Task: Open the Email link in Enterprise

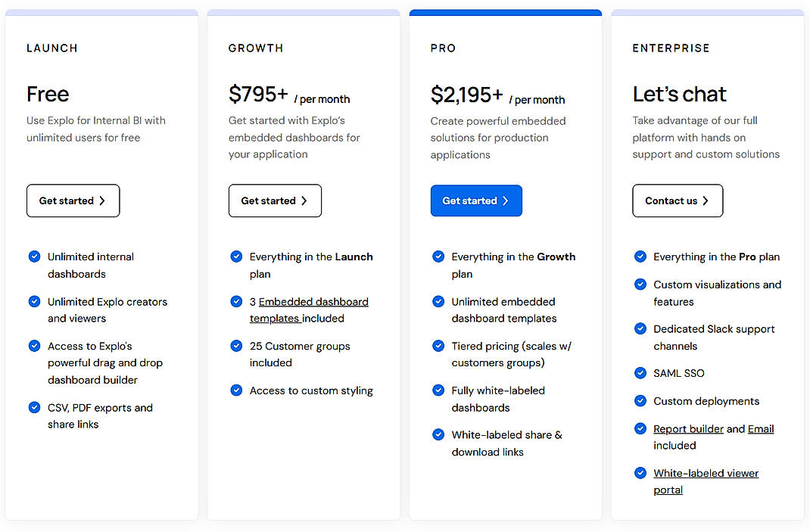Action: (x=760, y=428)
